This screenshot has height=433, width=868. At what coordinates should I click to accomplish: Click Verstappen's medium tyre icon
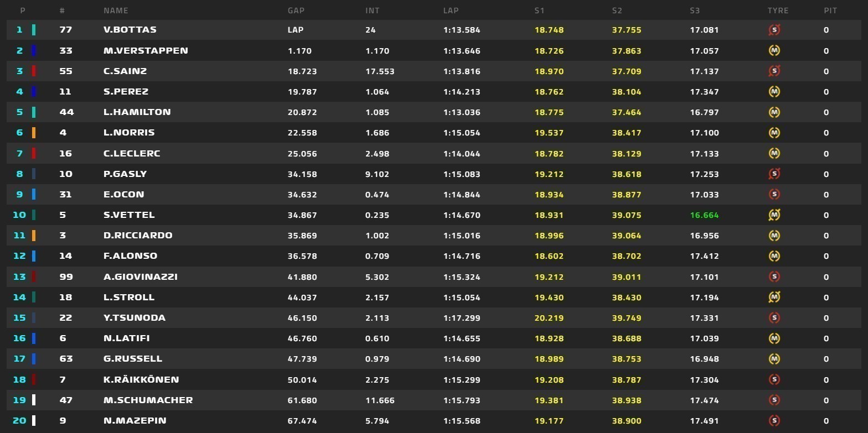pyautogui.click(x=774, y=50)
